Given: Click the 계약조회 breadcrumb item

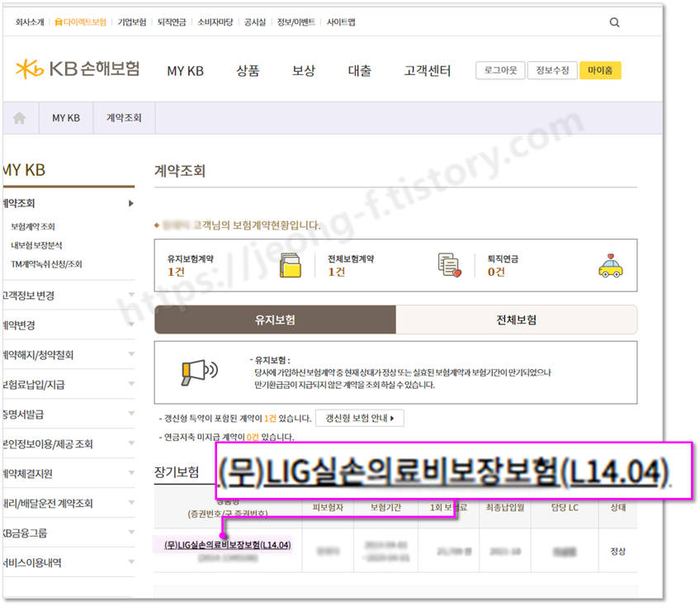Looking at the screenshot, I should tap(124, 118).
